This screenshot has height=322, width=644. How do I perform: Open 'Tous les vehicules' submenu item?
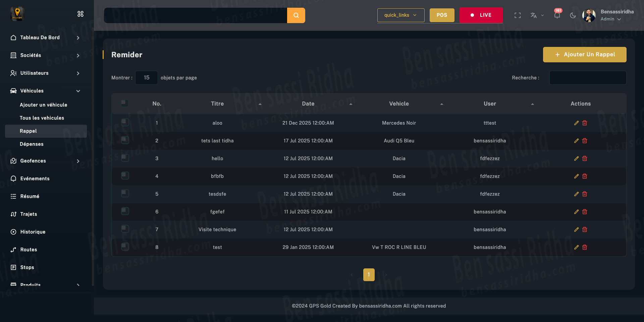click(42, 118)
